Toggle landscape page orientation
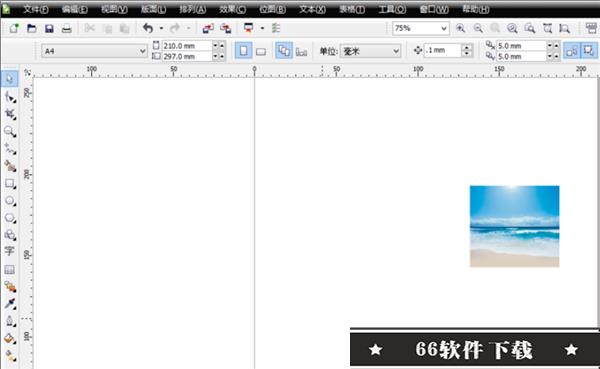This screenshot has height=369, width=600. pos(261,51)
